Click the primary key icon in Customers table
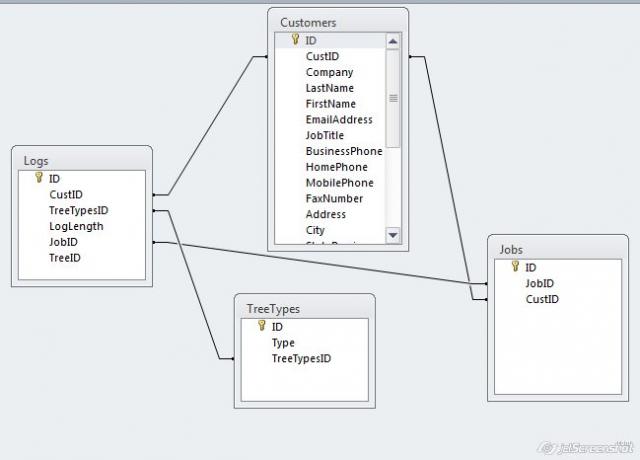 point(296,40)
